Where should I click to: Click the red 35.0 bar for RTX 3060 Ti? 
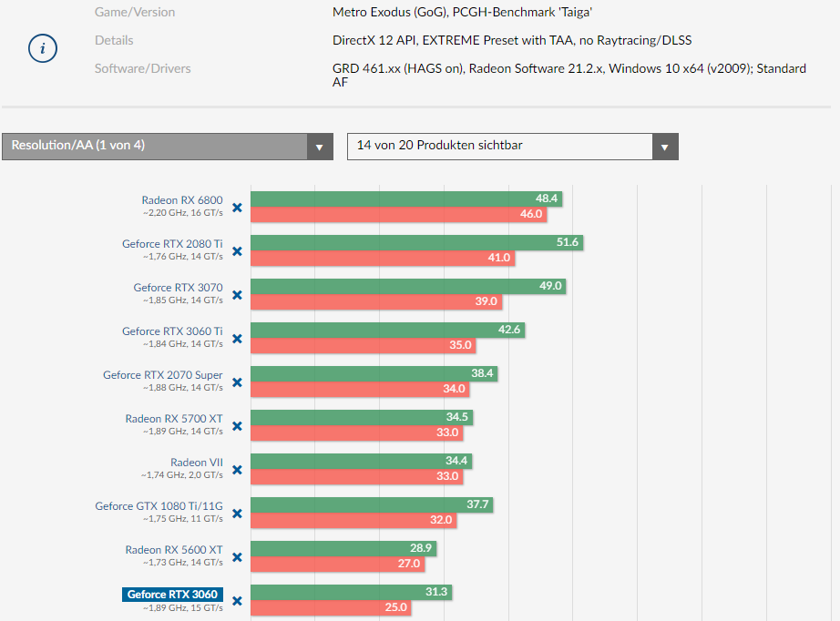(x=364, y=345)
